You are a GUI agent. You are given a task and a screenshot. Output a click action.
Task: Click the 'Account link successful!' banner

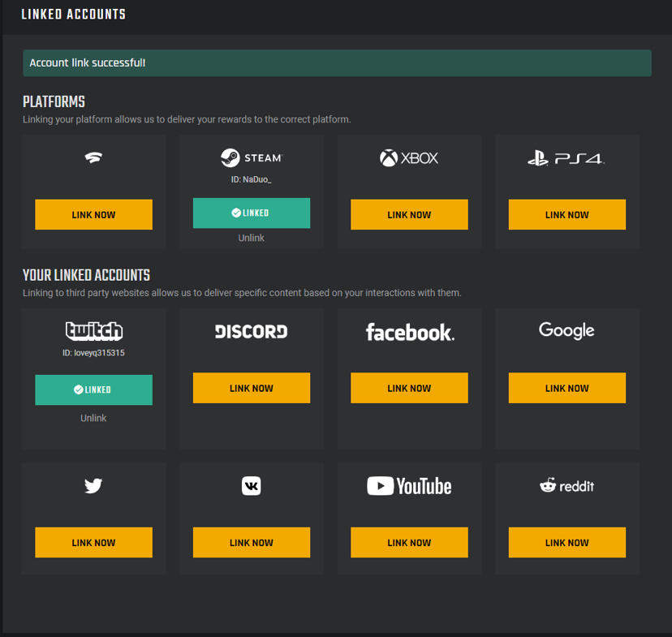[337, 63]
